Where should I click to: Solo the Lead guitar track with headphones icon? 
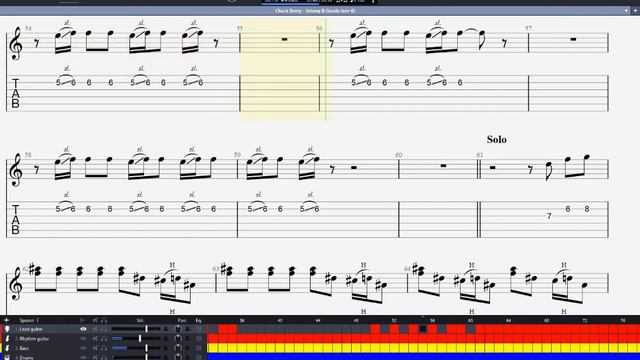click(104, 329)
